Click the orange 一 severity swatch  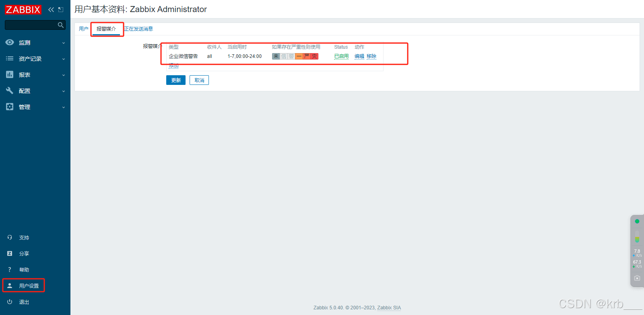(x=299, y=56)
